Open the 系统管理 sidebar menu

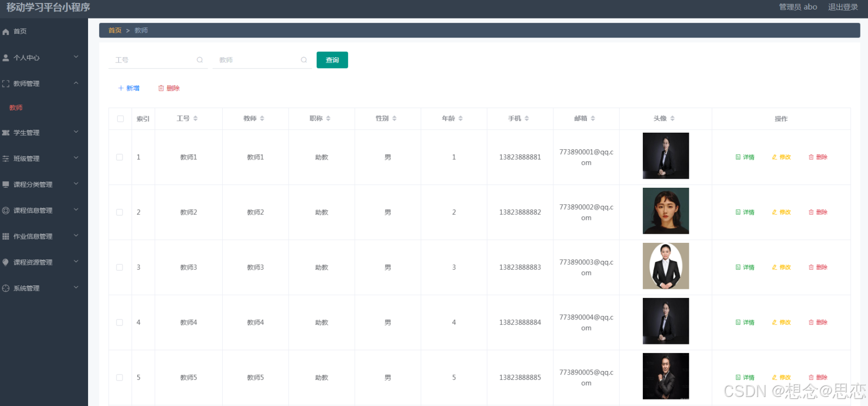tap(44, 288)
